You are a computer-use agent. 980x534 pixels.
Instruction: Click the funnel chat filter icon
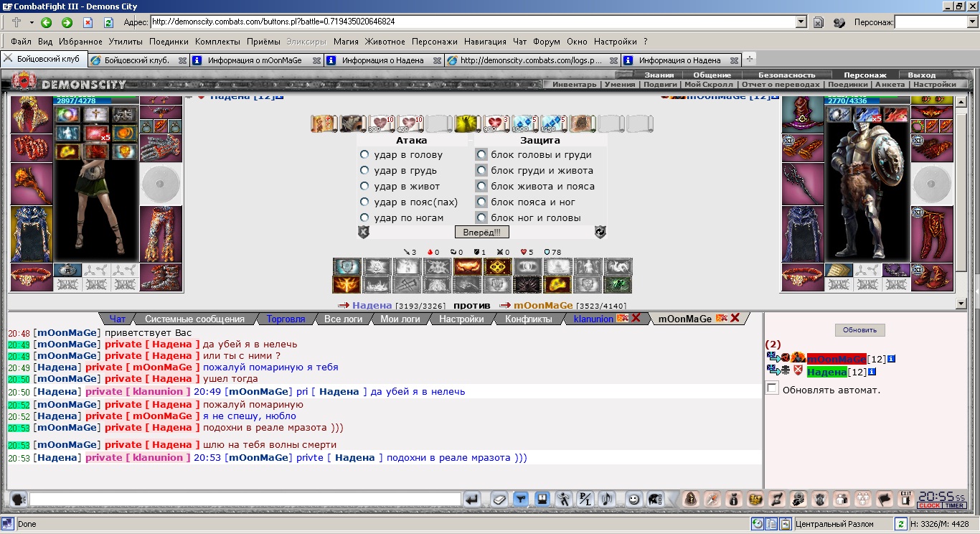[522, 499]
